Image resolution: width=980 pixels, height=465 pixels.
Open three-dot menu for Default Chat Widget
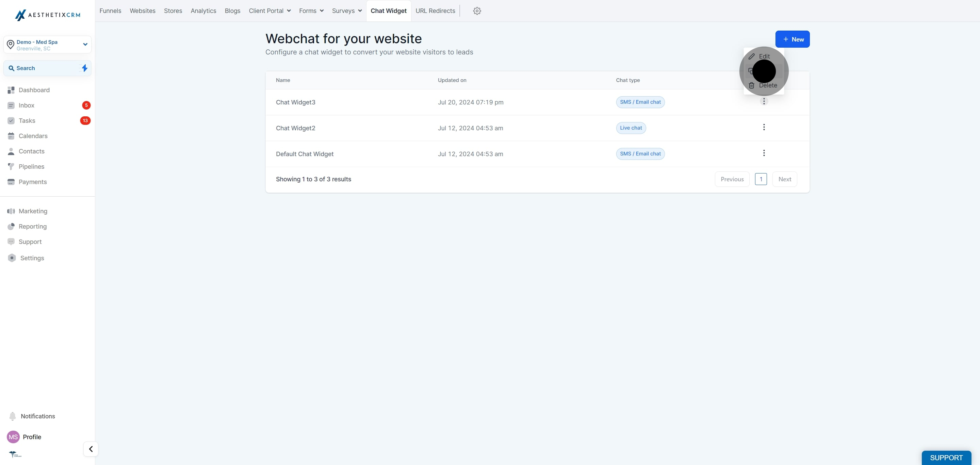tap(764, 153)
